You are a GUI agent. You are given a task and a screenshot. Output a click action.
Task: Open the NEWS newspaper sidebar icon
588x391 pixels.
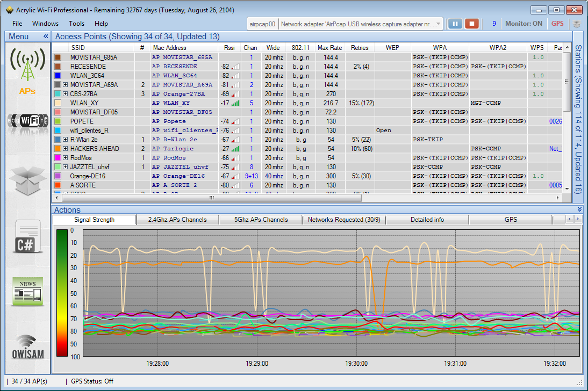coord(27,292)
